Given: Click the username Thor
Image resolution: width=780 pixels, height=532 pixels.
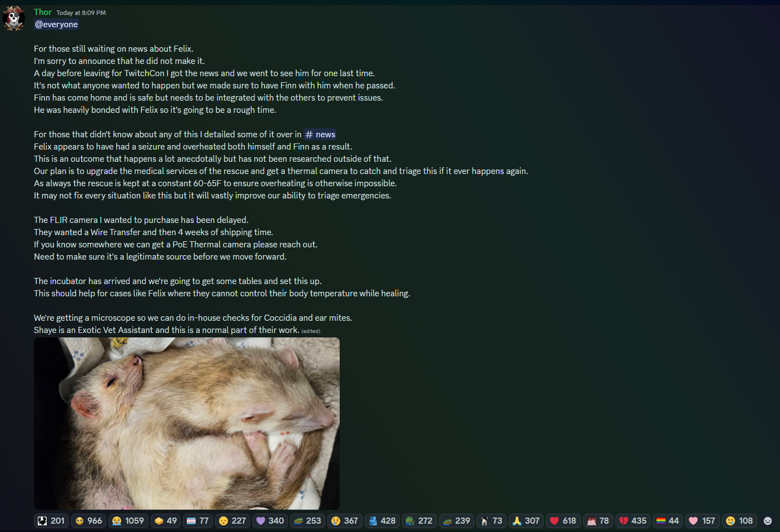Looking at the screenshot, I should pyautogui.click(x=43, y=12).
